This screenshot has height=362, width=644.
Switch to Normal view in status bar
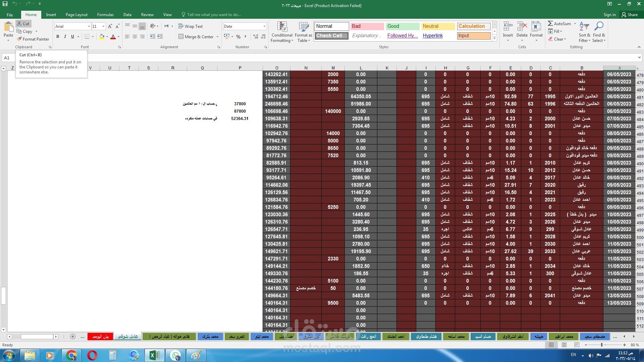click(x=551, y=345)
